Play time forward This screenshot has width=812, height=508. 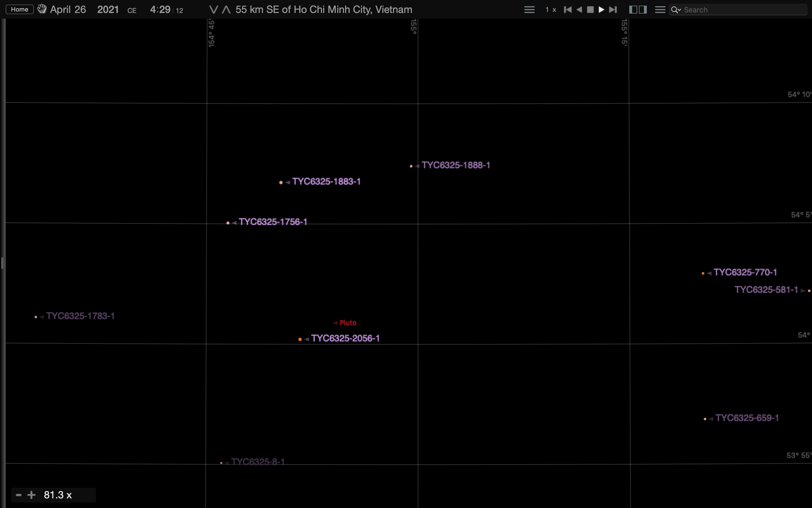pyautogui.click(x=601, y=10)
